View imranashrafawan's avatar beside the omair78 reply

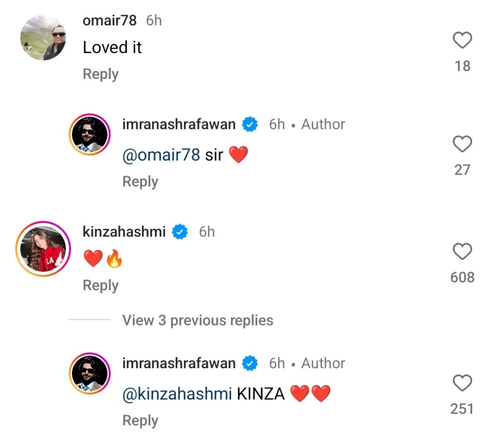pos(89,134)
